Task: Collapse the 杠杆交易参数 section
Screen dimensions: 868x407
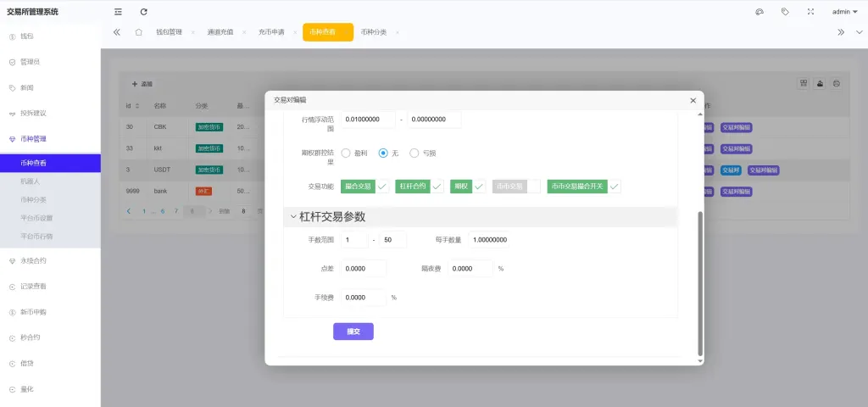Action: pyautogui.click(x=481, y=217)
